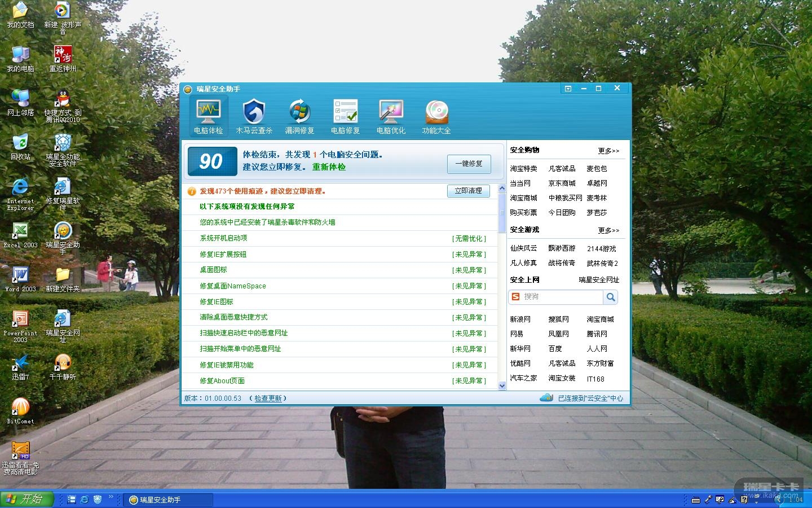Open the 开始 Start menu
Viewport: 812px width, 508px height.
27,500
